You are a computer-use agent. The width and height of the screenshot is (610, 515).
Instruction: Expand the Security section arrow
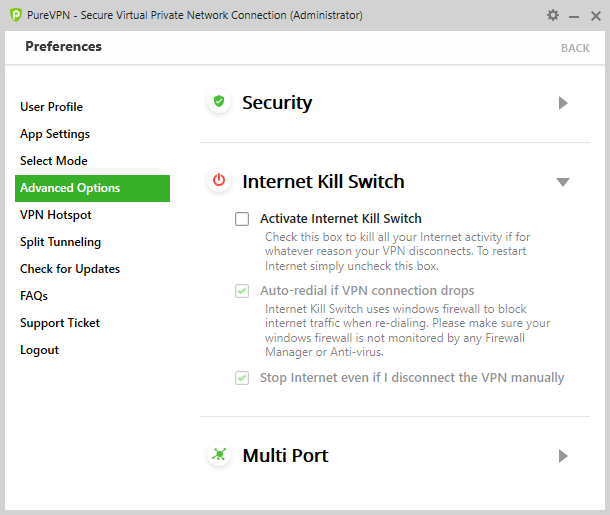tap(563, 103)
